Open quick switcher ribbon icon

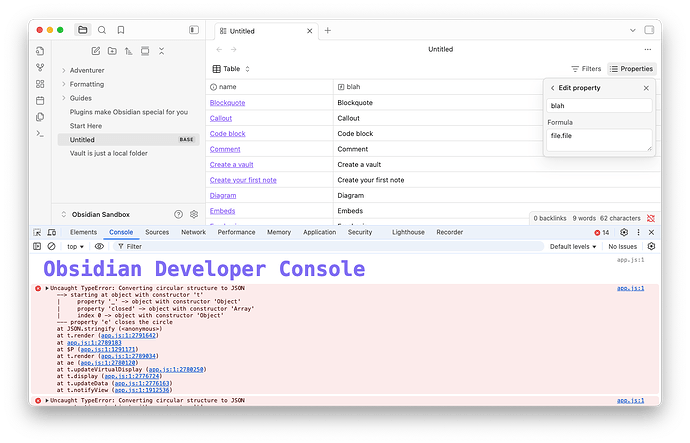coord(40,51)
